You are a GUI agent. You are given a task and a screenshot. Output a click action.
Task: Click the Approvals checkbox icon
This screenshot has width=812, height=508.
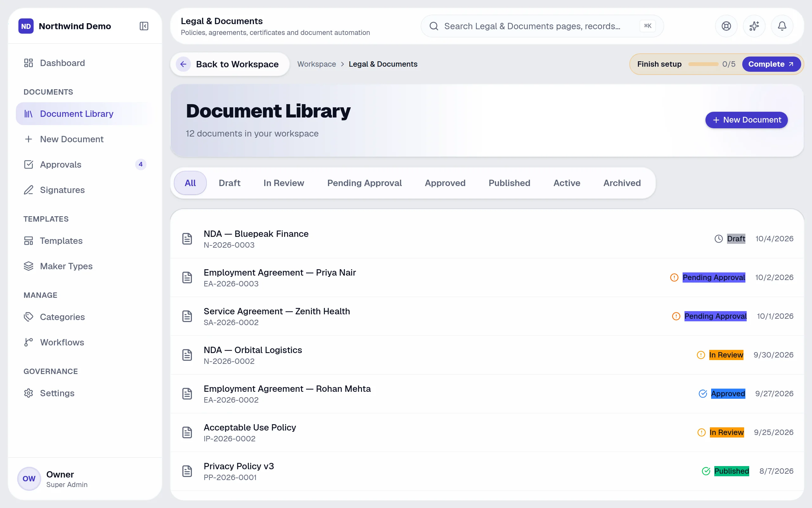pyautogui.click(x=29, y=165)
